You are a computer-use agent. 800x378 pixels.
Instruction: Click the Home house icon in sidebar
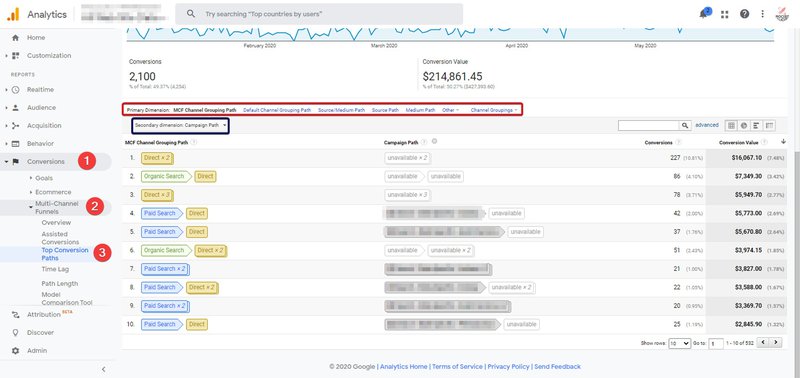[15, 38]
